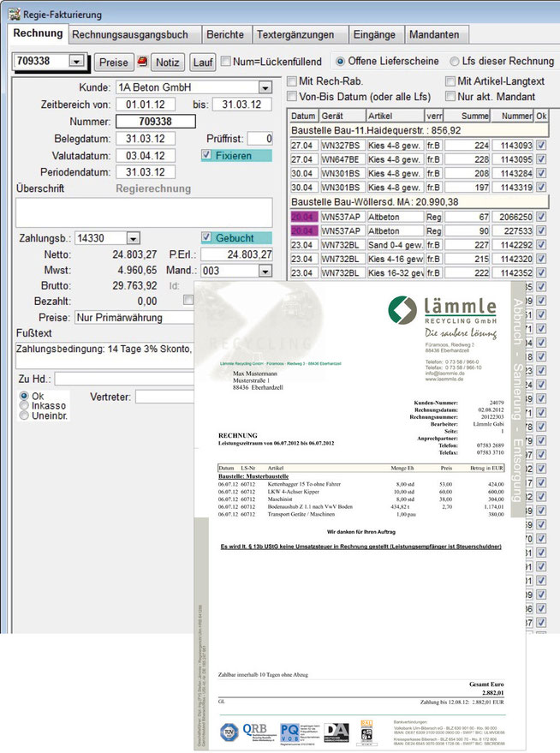This screenshot has height=753, width=560.
Task: Click the Kies 16-32 article cell
Action: pos(396,272)
